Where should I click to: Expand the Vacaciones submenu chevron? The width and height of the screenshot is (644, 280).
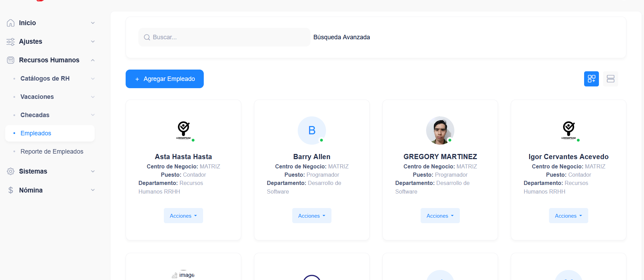tap(93, 97)
